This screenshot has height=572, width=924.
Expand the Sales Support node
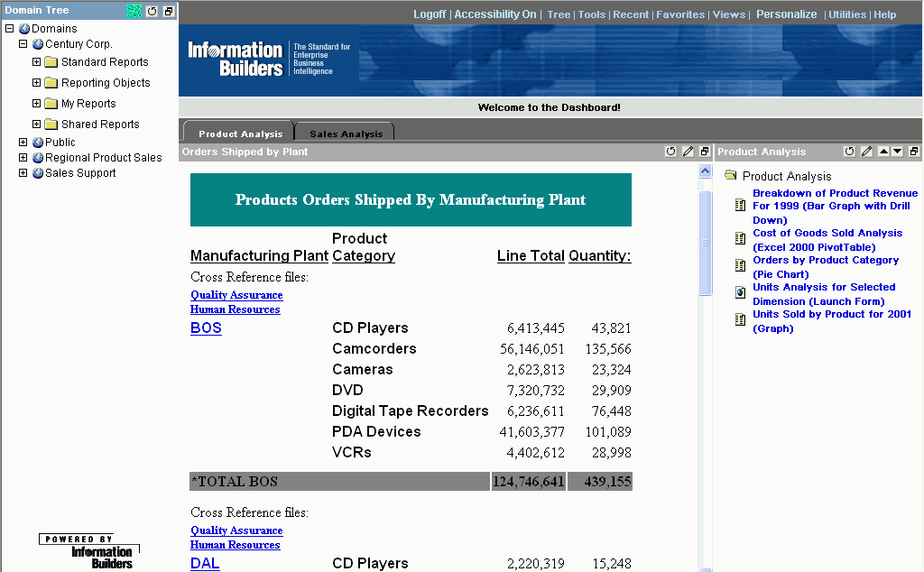coord(23,172)
